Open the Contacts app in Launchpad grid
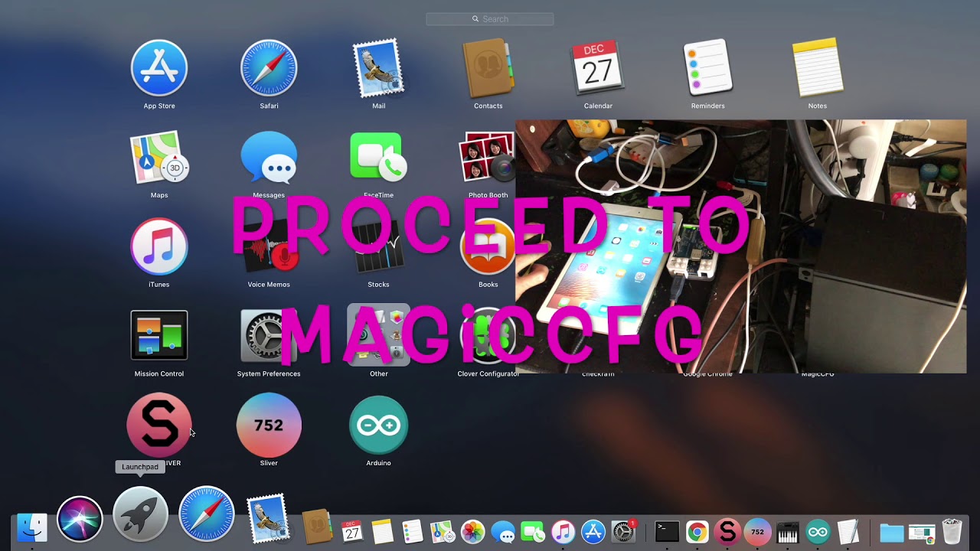 (488, 68)
